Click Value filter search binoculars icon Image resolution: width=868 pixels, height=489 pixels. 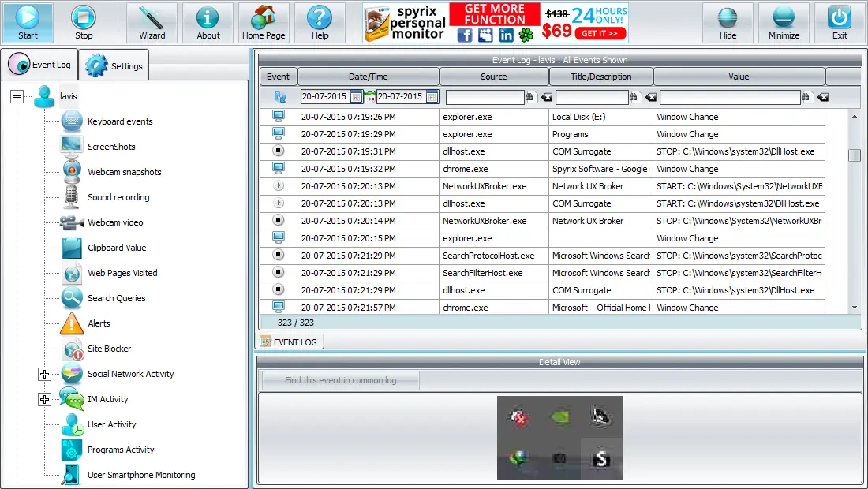(x=806, y=97)
